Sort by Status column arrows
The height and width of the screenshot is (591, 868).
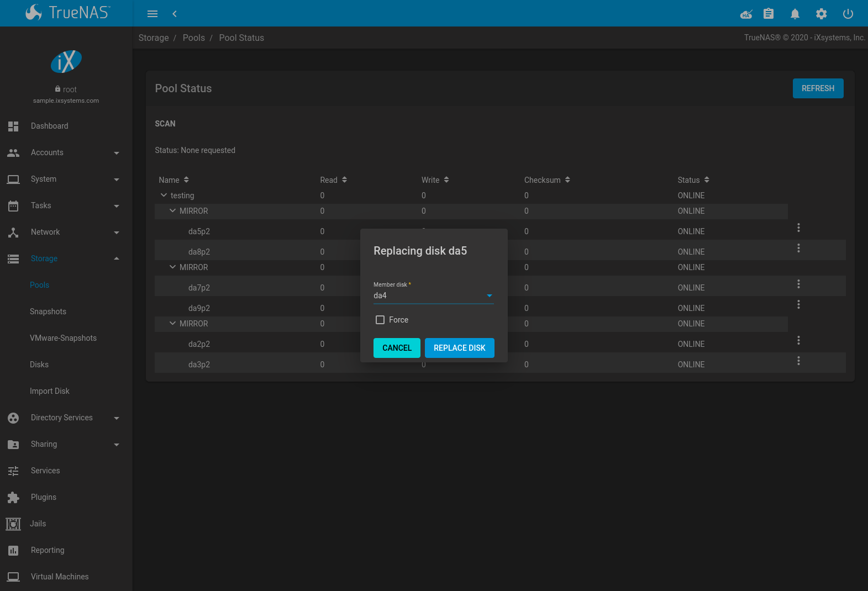pos(707,180)
